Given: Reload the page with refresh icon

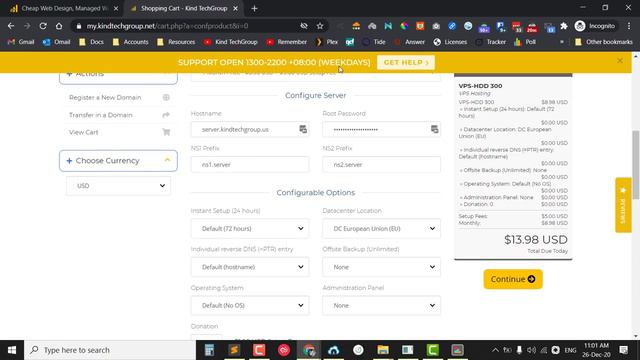Looking at the screenshot, I should pyautogui.click(x=43, y=26).
